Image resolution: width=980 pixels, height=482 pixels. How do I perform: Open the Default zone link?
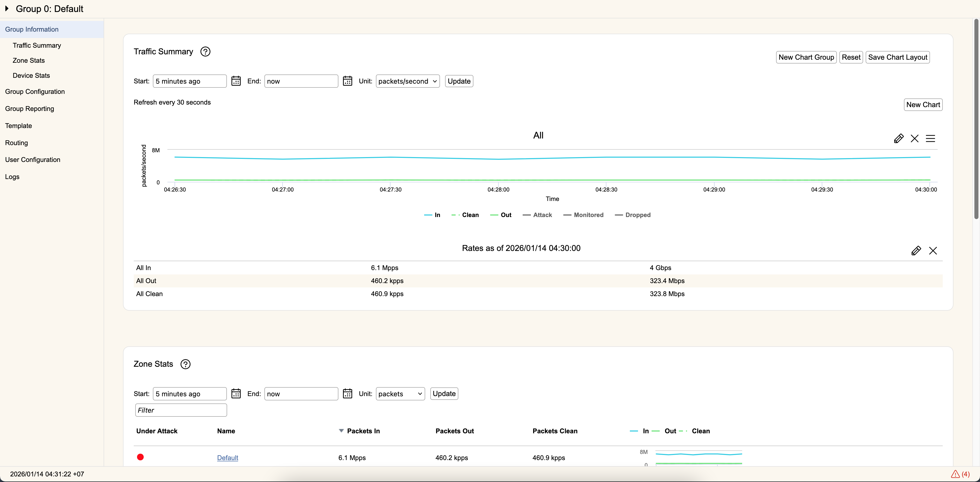[227, 458]
